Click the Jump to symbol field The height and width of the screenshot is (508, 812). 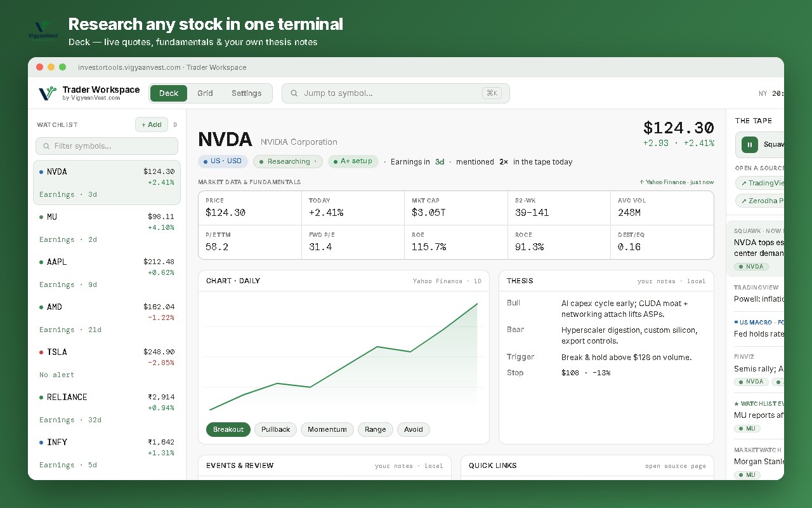pyautogui.click(x=396, y=93)
